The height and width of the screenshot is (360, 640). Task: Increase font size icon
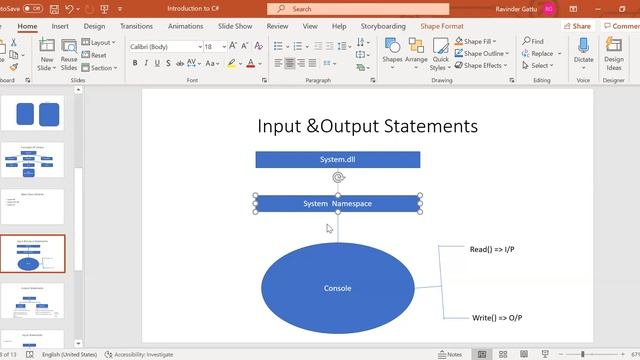coord(233,46)
